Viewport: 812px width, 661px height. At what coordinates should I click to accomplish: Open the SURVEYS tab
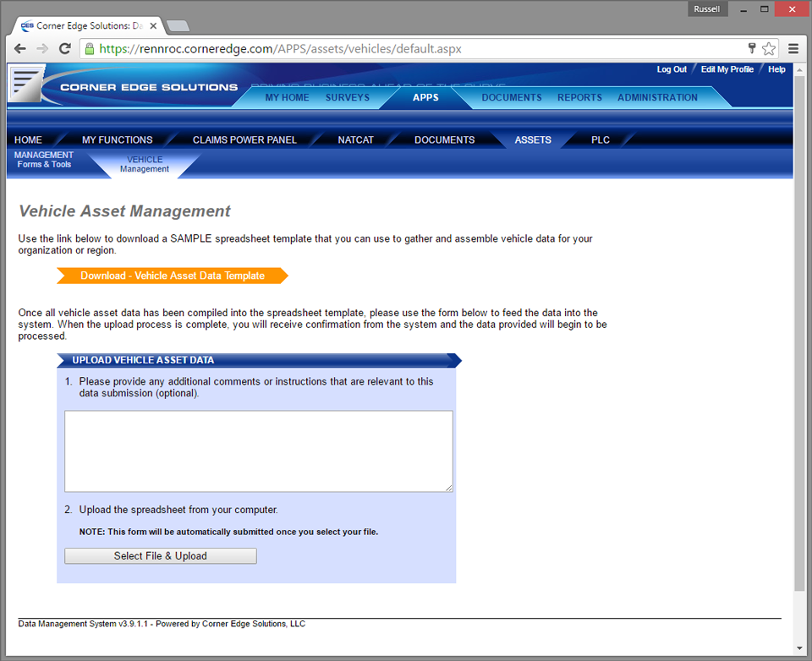(x=348, y=97)
